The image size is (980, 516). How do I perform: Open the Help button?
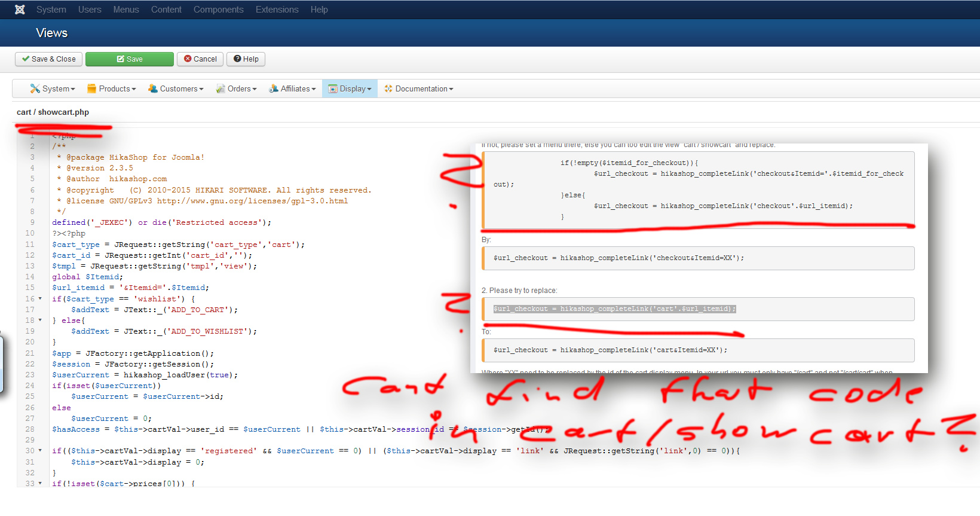point(246,59)
